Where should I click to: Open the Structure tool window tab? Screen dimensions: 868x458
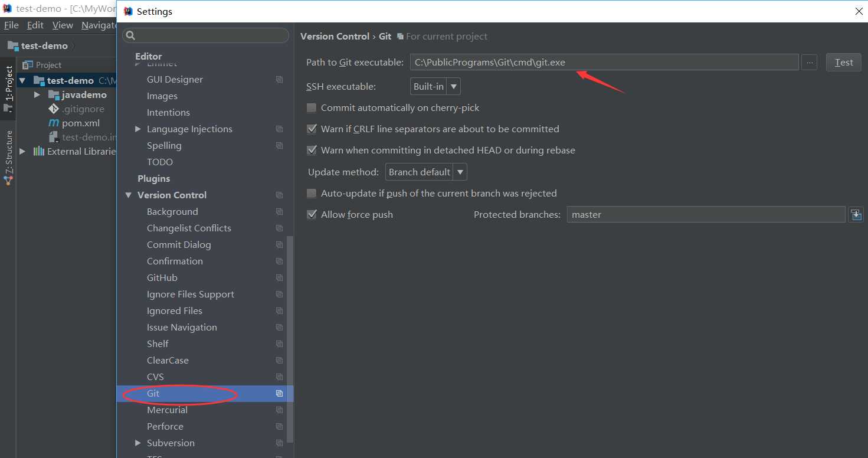tap(8, 158)
